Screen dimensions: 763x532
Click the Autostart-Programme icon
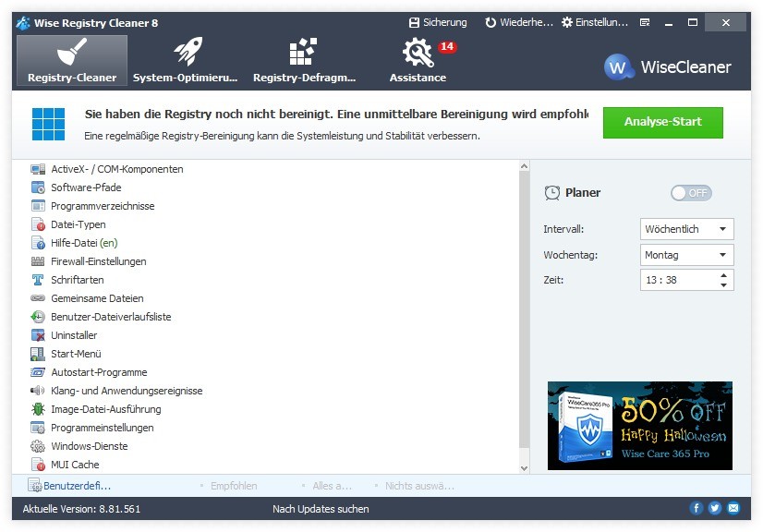pyautogui.click(x=38, y=372)
